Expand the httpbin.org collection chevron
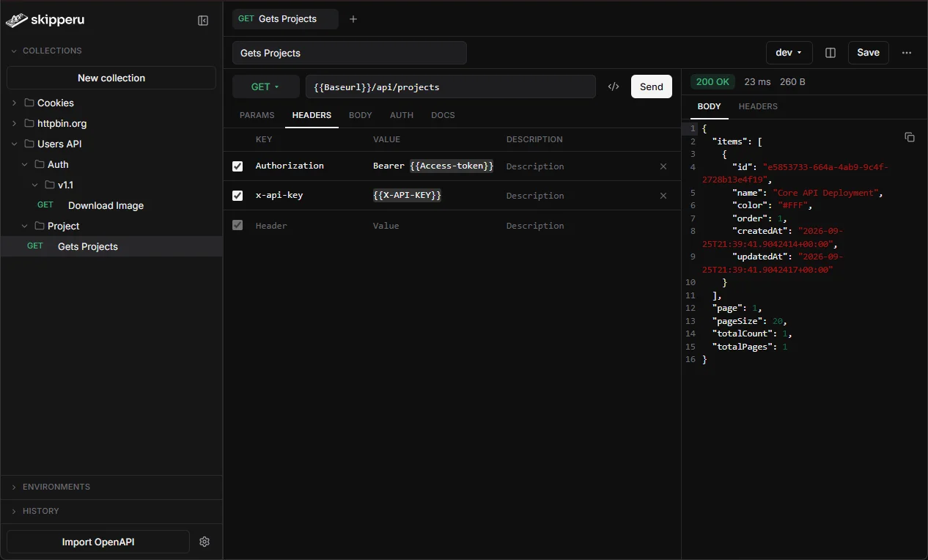 pos(14,123)
